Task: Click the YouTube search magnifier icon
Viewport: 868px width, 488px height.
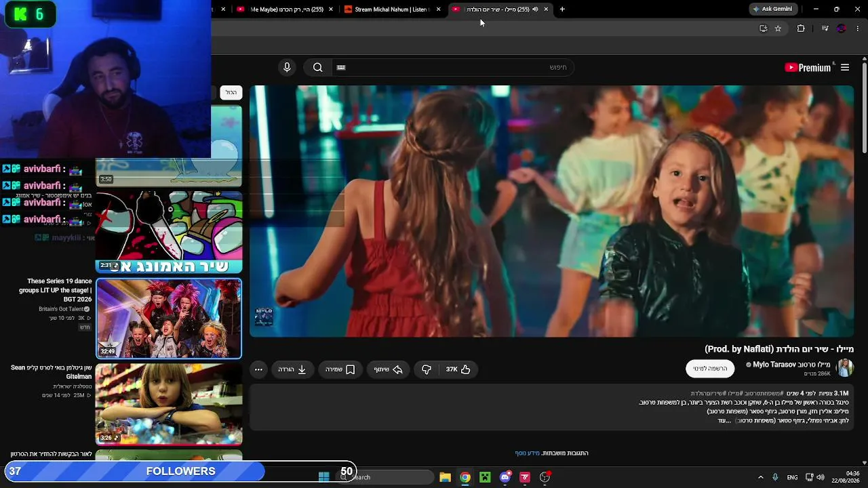Action: click(317, 67)
